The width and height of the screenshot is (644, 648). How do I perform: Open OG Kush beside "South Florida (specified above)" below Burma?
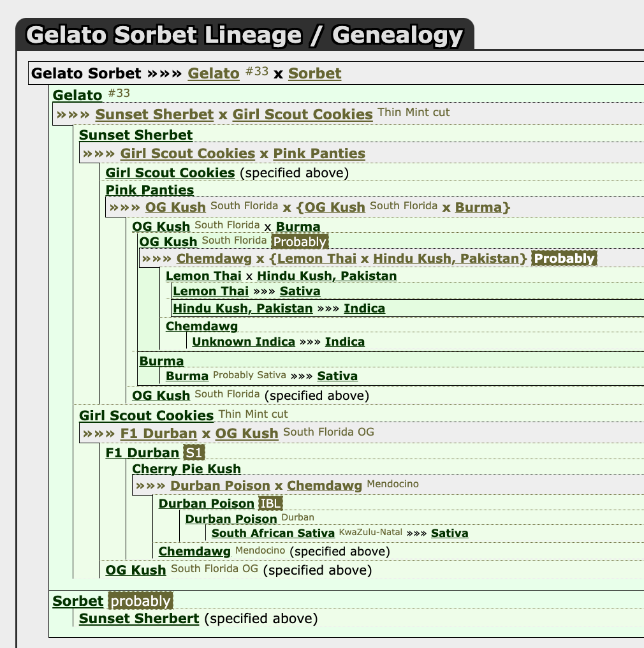(x=161, y=395)
